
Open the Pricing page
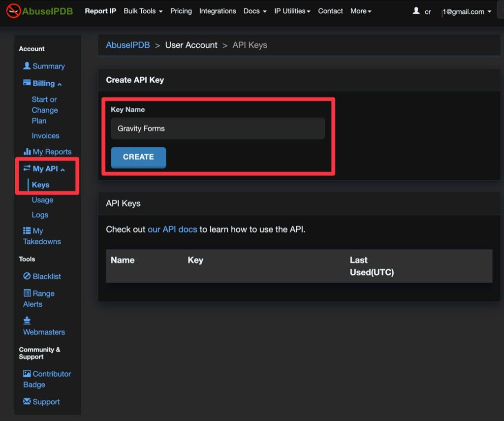(x=181, y=11)
